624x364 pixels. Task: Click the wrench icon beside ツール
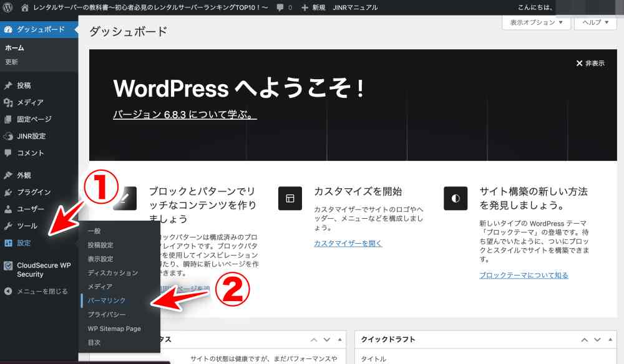tap(8, 226)
